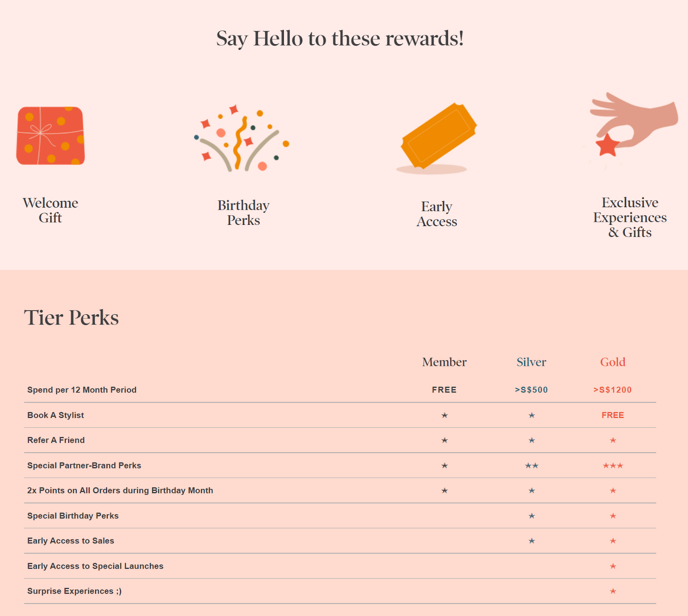688x616 pixels.
Task: Select the Gold tier column header
Action: (x=613, y=362)
